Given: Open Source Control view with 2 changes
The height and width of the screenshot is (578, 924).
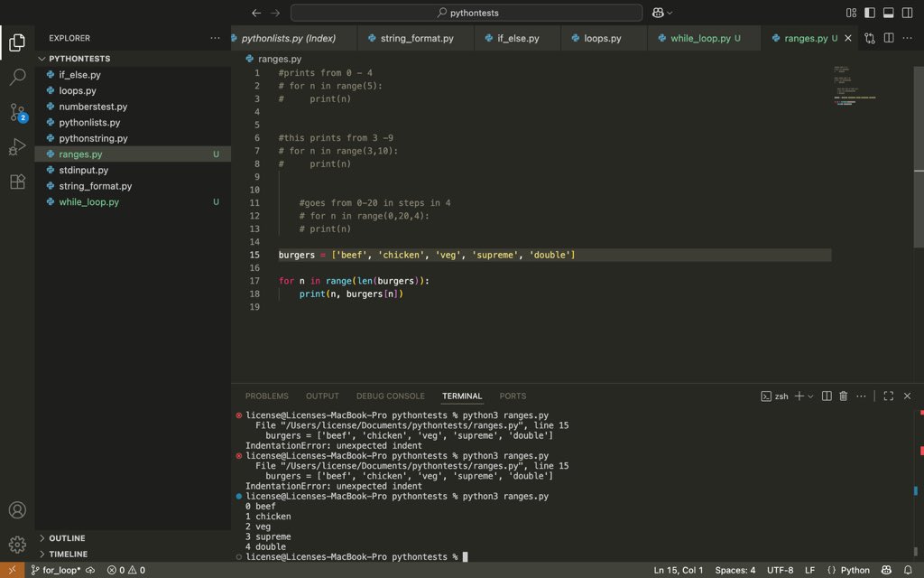Looking at the screenshot, I should point(17,112).
